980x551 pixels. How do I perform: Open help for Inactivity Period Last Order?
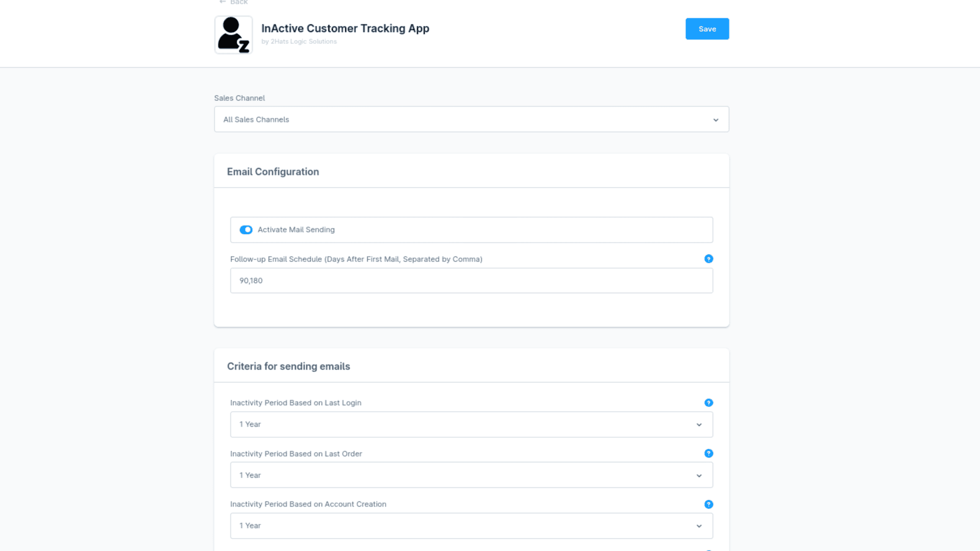pos(708,453)
